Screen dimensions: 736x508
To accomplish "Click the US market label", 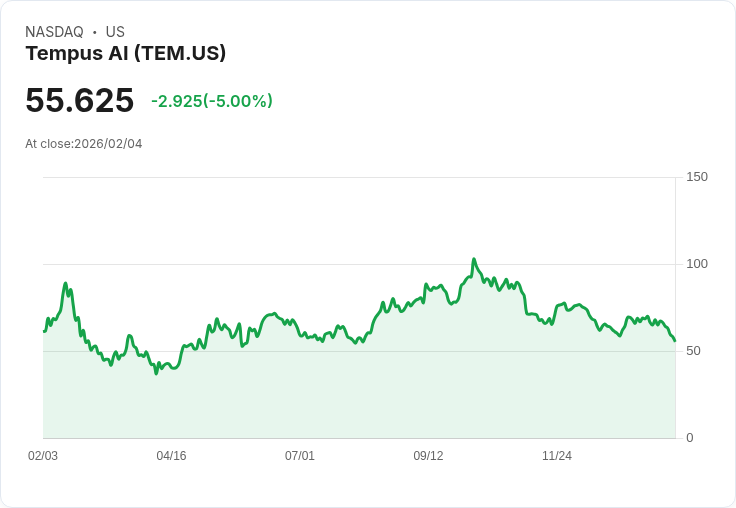I will coord(115,32).
